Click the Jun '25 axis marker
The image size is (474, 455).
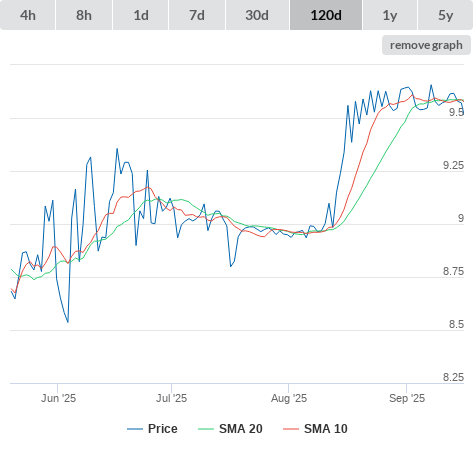pyautogui.click(x=58, y=398)
